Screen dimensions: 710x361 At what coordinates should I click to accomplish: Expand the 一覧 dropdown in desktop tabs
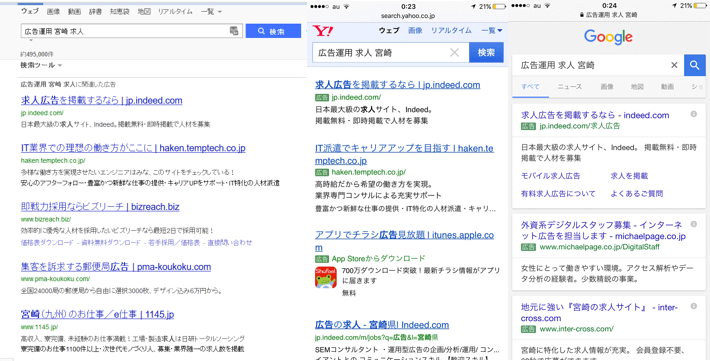point(211,11)
